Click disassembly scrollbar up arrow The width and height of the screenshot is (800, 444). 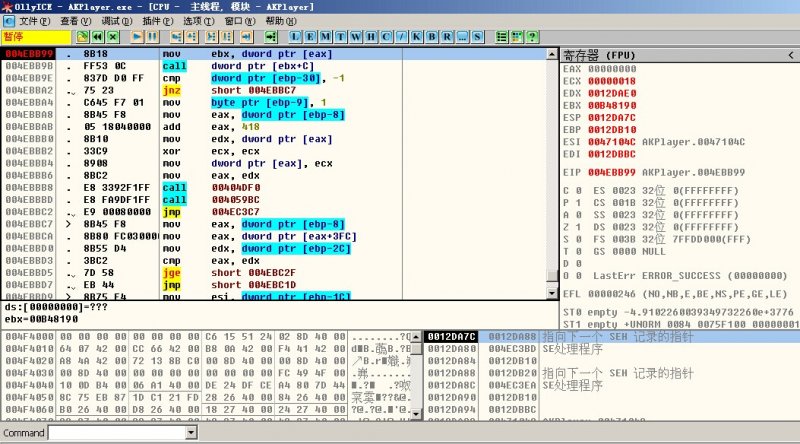click(552, 54)
